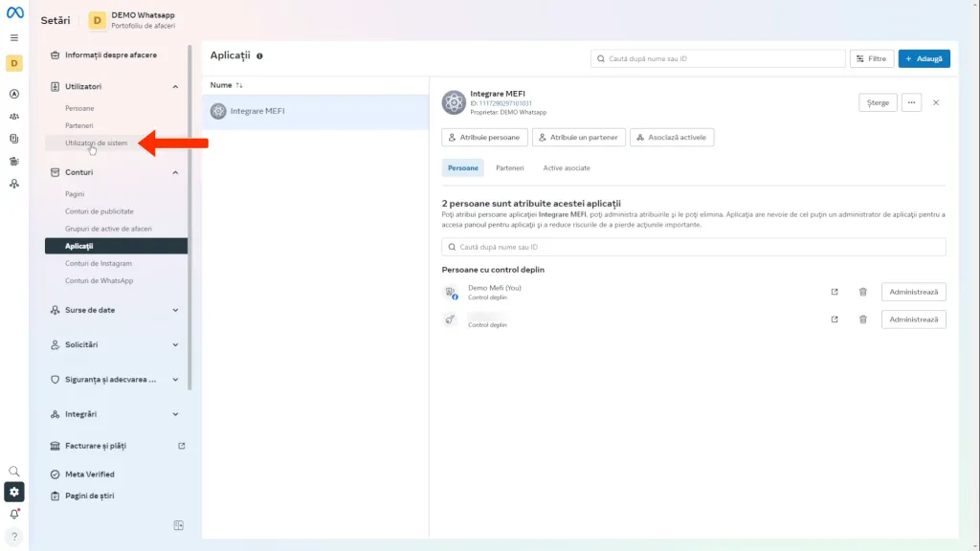Click Asociază activele
980x551 pixels.
click(672, 138)
